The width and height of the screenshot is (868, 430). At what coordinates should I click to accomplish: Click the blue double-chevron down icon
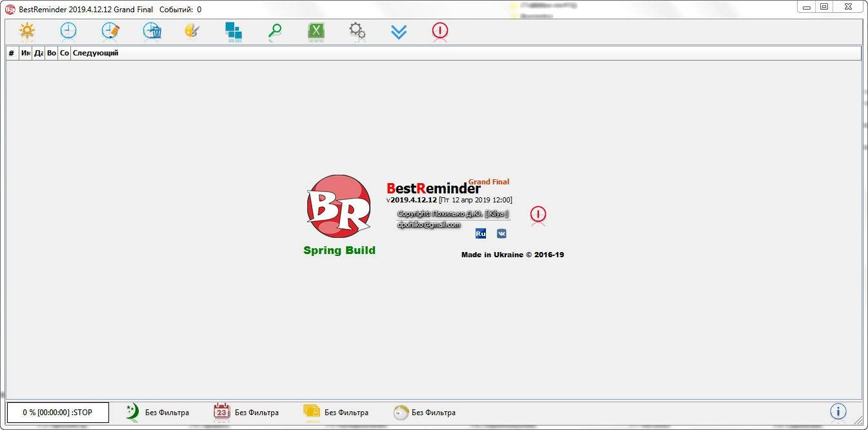tap(399, 32)
